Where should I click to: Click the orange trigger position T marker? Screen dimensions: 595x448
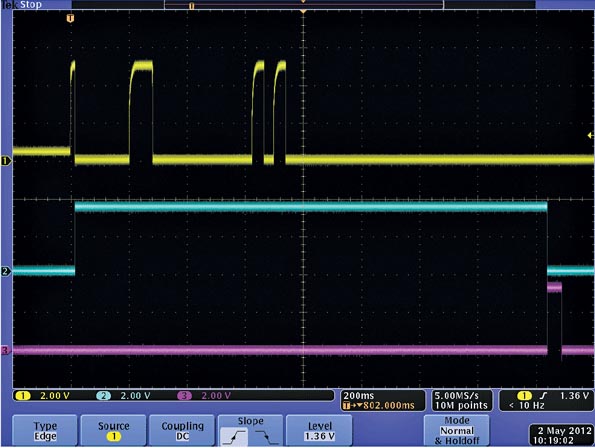coord(70,18)
